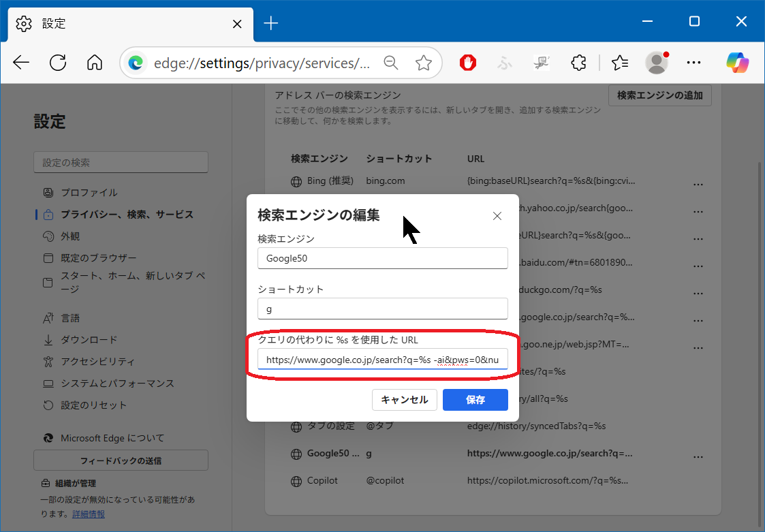Click the zoom magnifier icon in the address bar
The height and width of the screenshot is (532, 765).
(391, 63)
